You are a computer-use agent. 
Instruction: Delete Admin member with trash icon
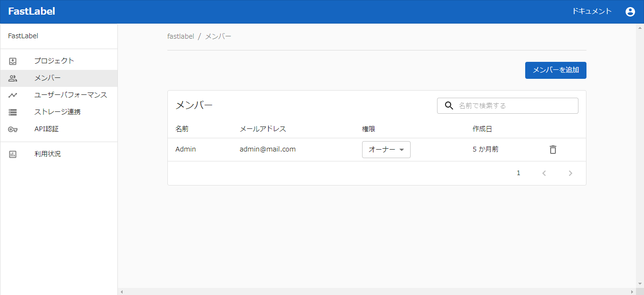pyautogui.click(x=553, y=150)
